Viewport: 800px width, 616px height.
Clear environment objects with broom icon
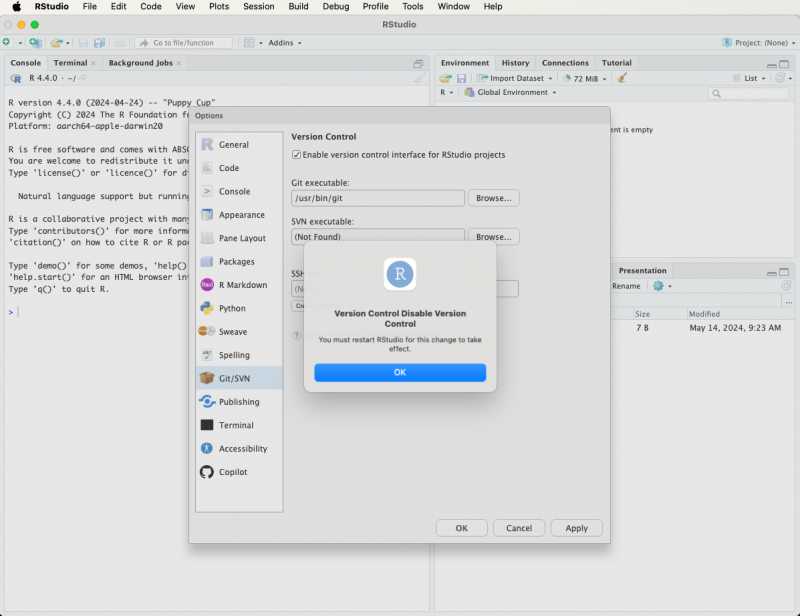(x=621, y=78)
